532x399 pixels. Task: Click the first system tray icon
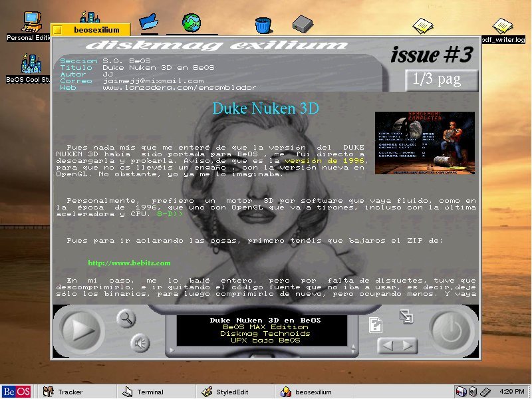coord(461,392)
